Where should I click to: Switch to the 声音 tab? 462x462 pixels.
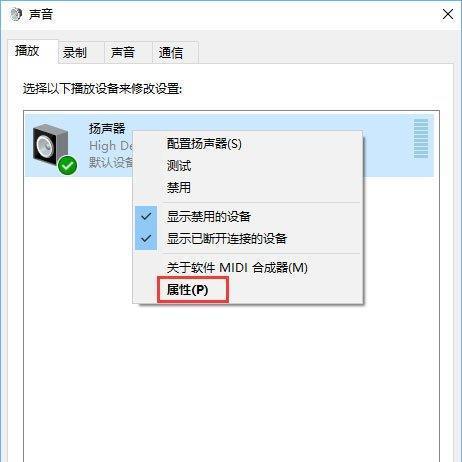tap(123, 52)
